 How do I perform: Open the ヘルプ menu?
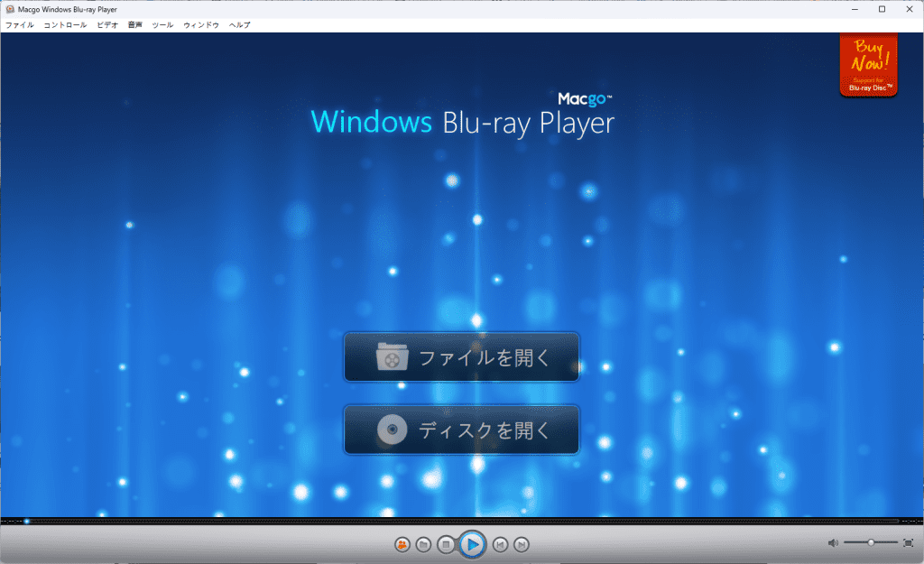[x=240, y=24]
